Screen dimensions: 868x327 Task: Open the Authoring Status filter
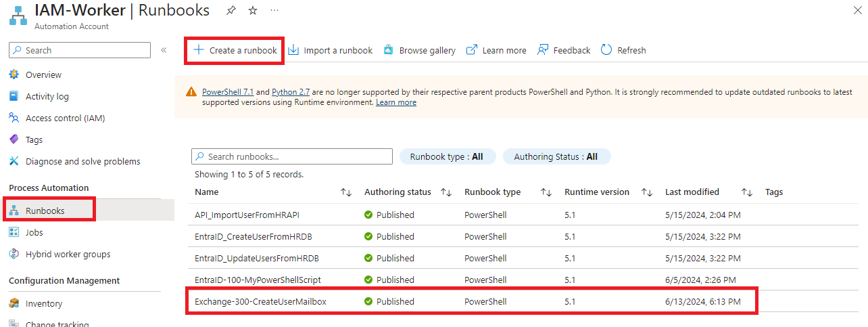556,156
